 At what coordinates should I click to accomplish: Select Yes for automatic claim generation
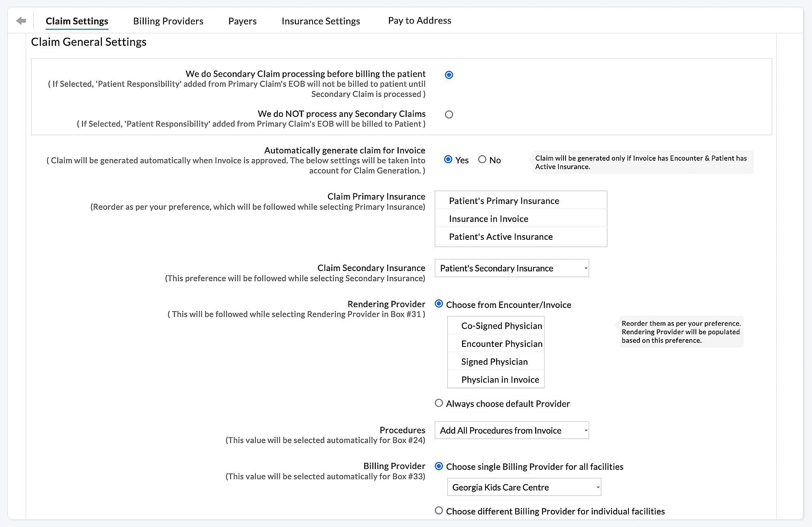pos(448,159)
